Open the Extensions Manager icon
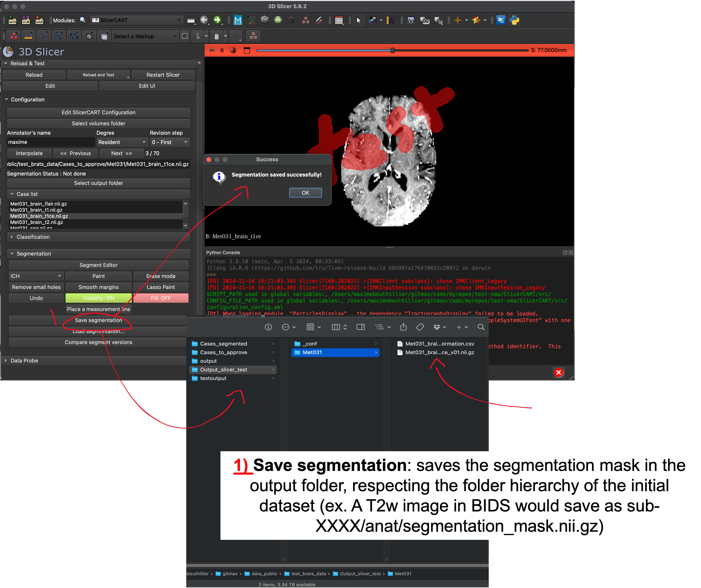The width and height of the screenshot is (701, 588). point(501,20)
